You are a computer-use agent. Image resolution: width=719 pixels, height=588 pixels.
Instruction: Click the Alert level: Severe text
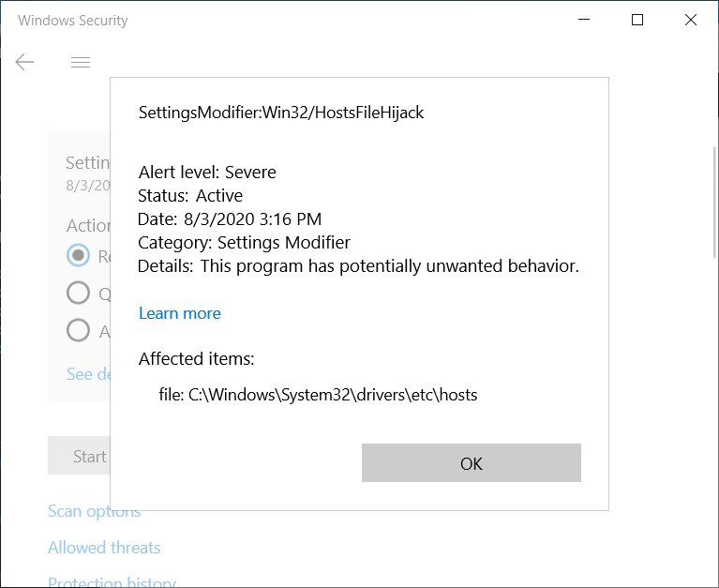point(207,173)
